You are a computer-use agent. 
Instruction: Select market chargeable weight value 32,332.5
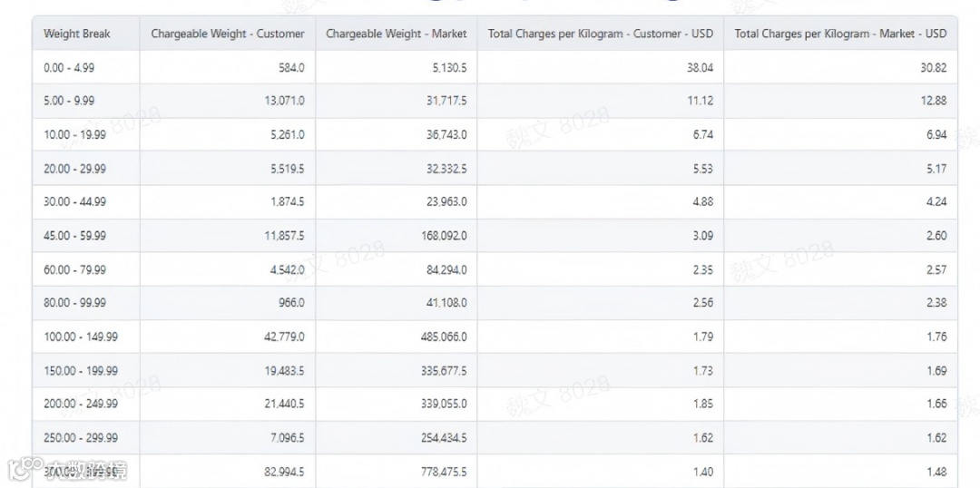point(445,169)
